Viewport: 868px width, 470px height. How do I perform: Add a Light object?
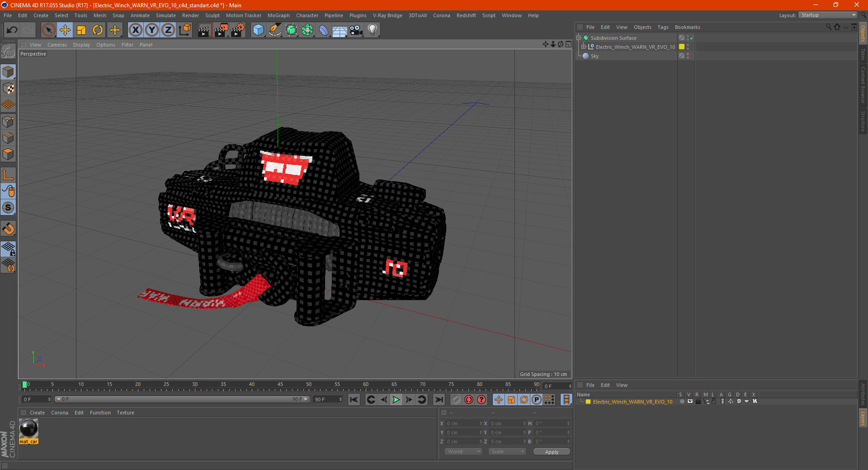click(x=373, y=30)
